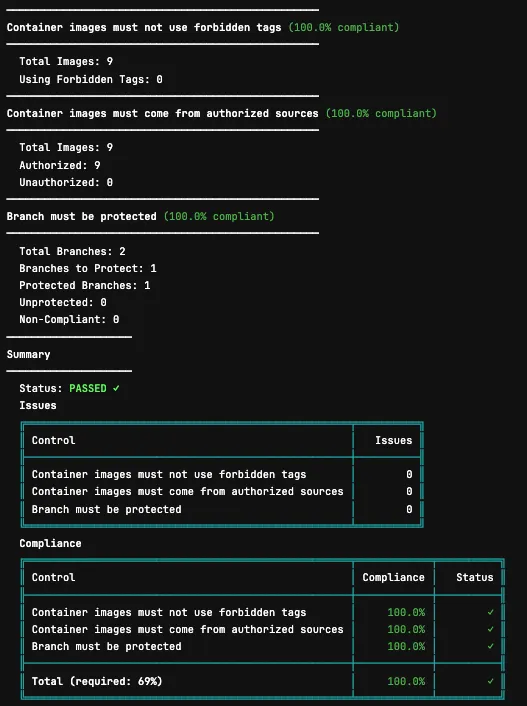Click the 'Issues' label above the first table

click(38, 405)
